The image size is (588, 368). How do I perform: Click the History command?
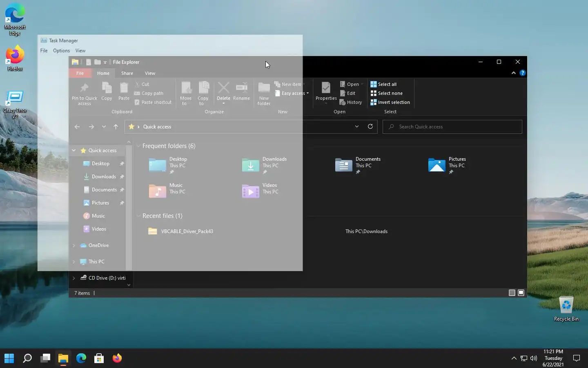click(351, 102)
